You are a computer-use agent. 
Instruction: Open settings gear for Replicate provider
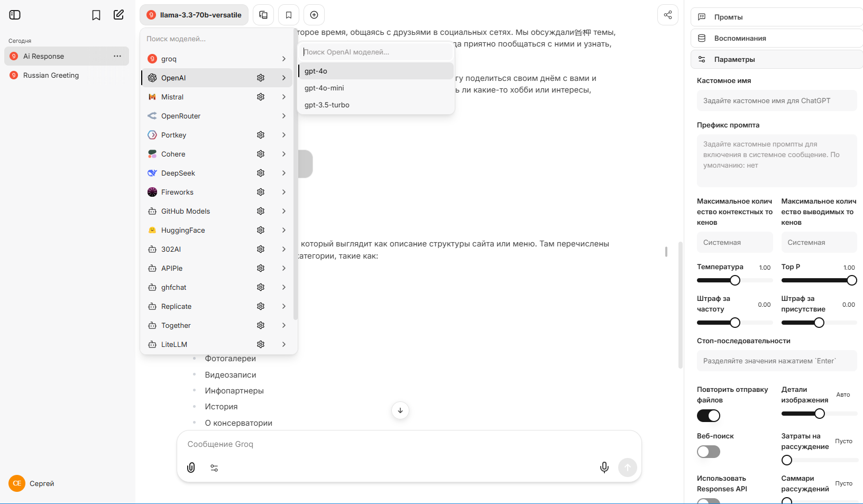coord(261,306)
